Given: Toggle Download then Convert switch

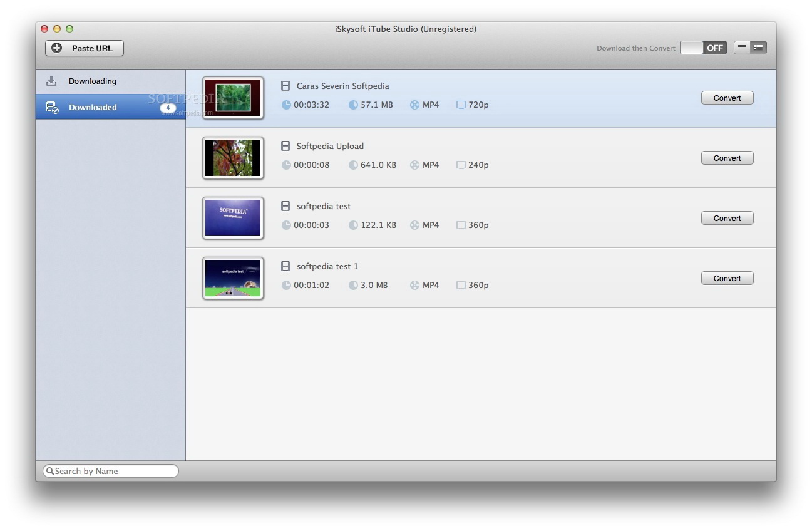Looking at the screenshot, I should tap(703, 48).
